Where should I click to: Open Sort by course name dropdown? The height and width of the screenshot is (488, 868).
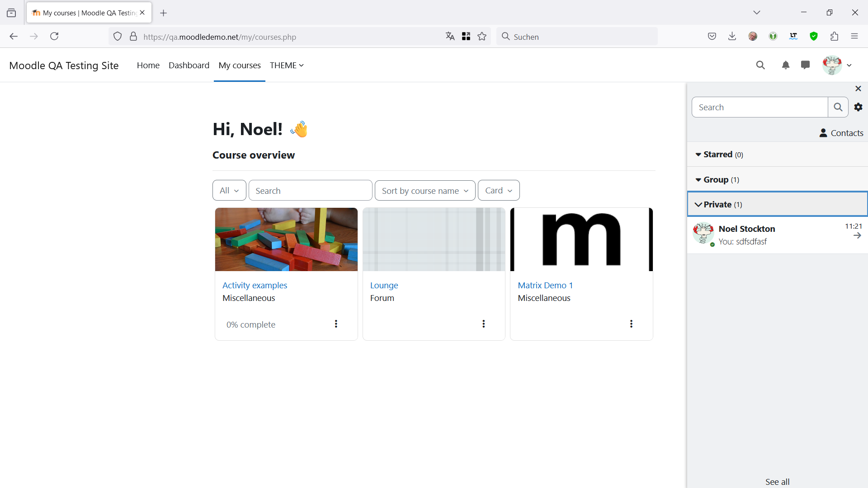(425, 190)
